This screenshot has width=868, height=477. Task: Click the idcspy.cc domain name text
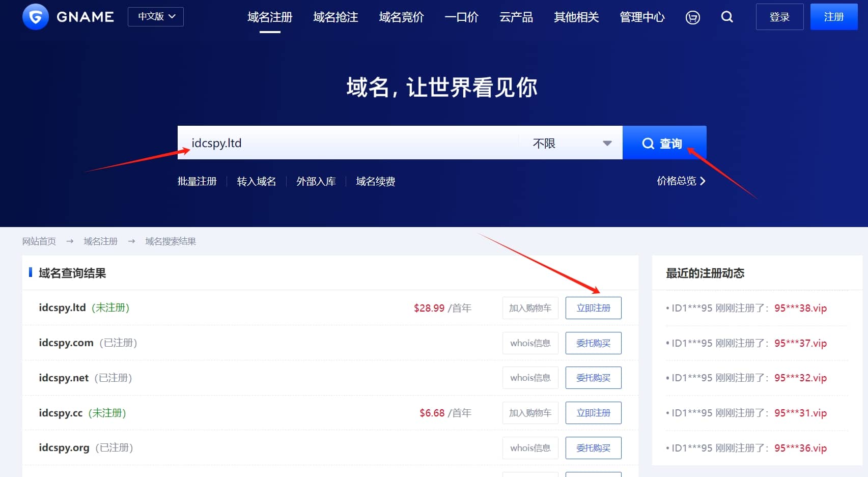pyautogui.click(x=61, y=413)
